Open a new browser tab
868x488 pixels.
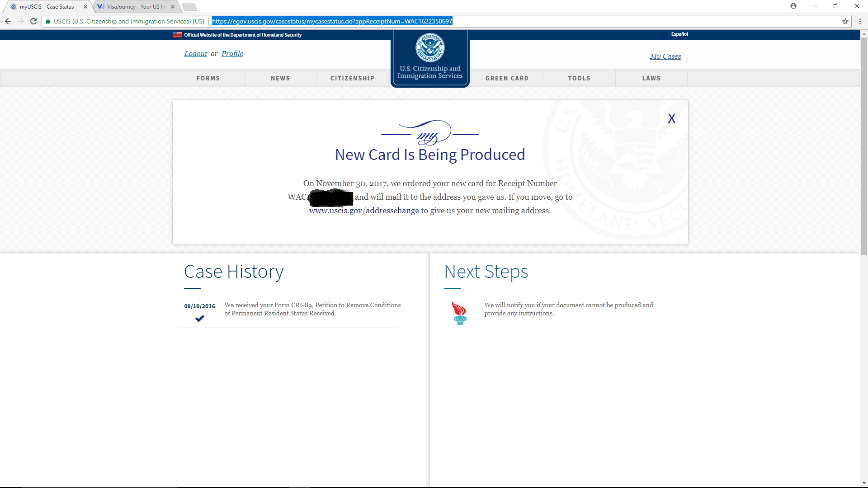tap(189, 7)
